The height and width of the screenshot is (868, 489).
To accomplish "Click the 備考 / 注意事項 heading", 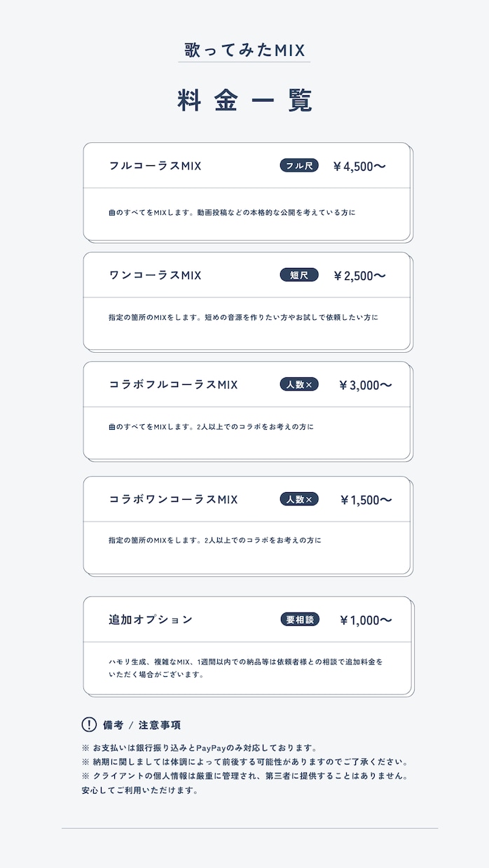I will [142, 725].
